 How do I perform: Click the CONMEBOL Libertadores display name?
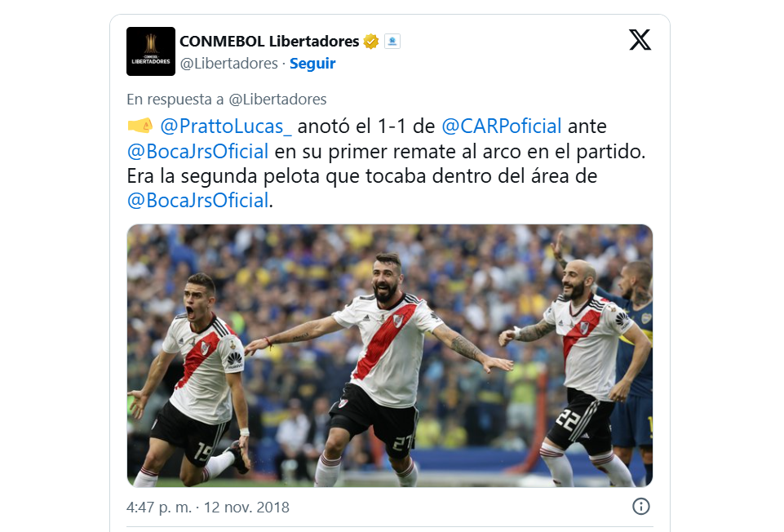click(x=269, y=42)
